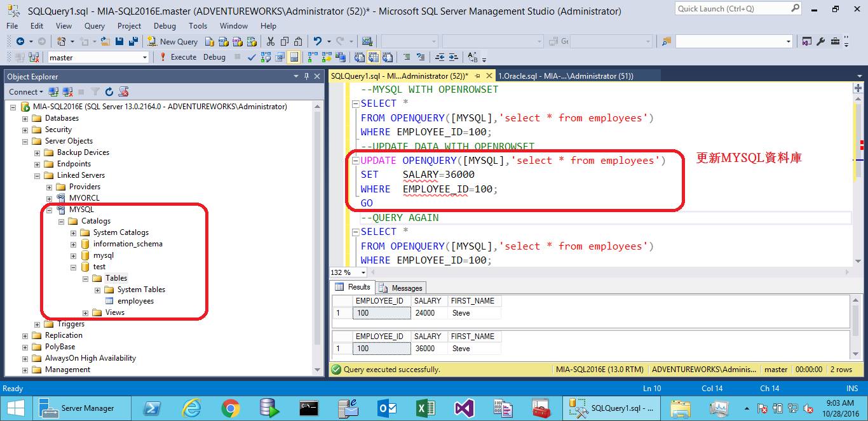Screen dimensions: 868x421
Task: Click the Debug button
Action: click(x=214, y=57)
